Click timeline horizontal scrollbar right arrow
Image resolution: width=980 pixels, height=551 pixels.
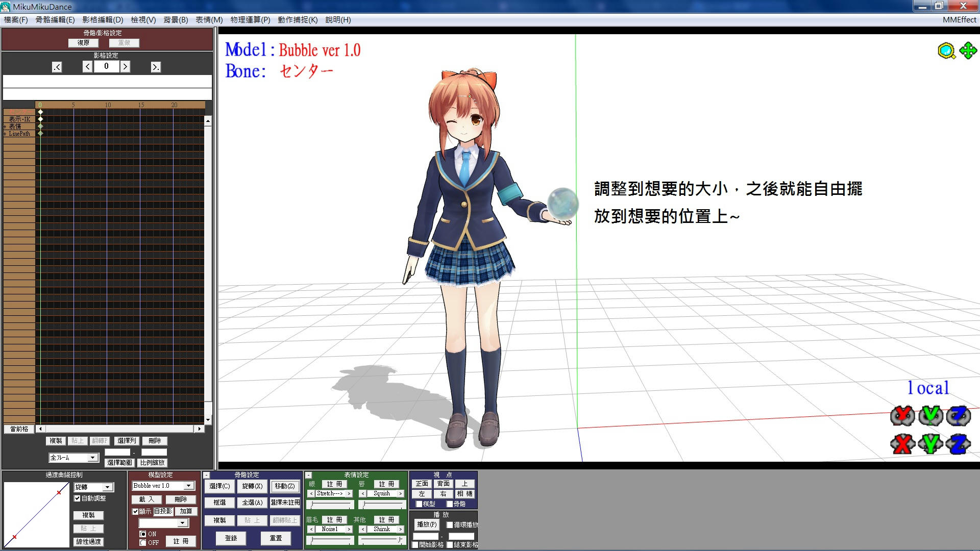(200, 429)
